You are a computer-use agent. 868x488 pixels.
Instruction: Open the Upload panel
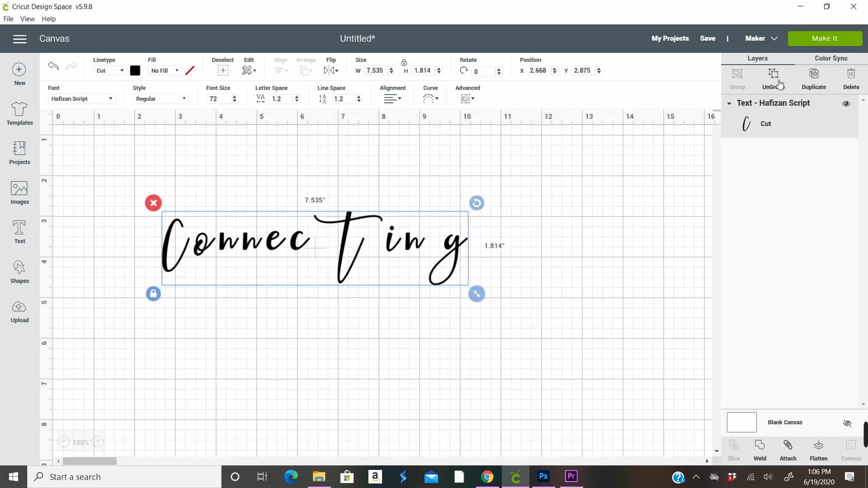pos(19,312)
